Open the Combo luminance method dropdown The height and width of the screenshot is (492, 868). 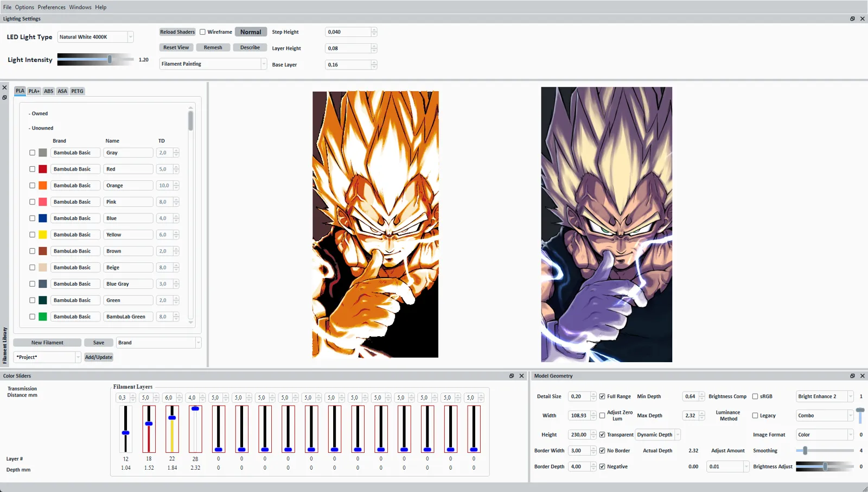coord(825,415)
